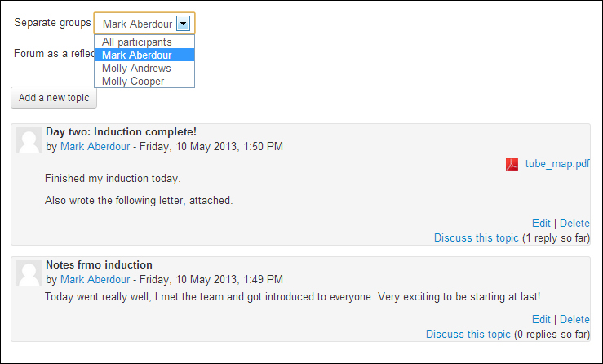
Task: Open the tube_map.pdf attachment link
Action: (x=556, y=163)
